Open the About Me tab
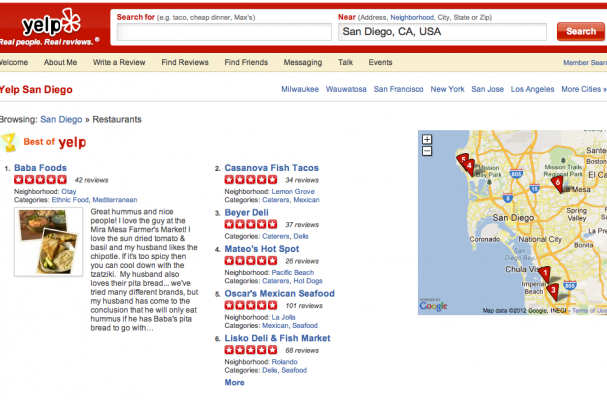This screenshot has width=607, height=400. (x=60, y=62)
